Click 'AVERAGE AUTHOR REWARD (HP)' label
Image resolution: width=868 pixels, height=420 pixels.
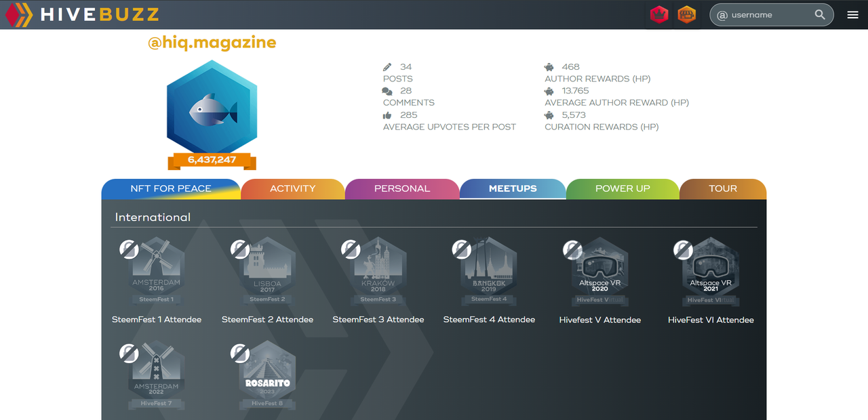(x=617, y=103)
